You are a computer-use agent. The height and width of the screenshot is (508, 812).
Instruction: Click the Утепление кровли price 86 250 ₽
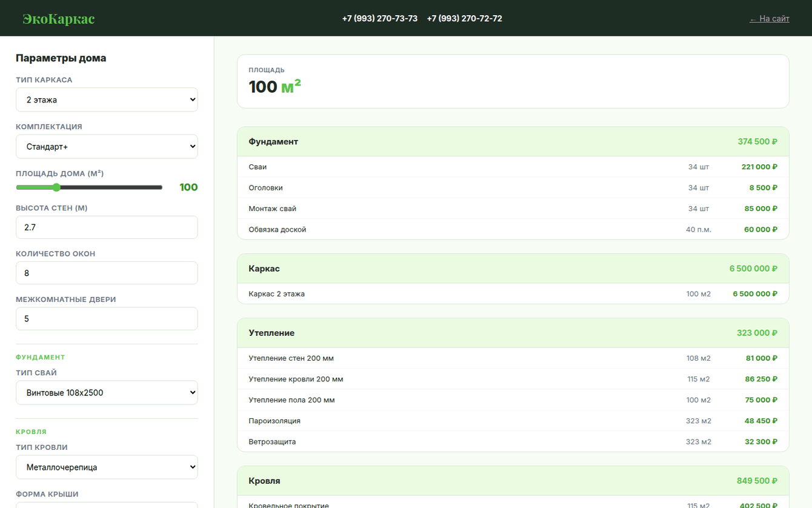(761, 379)
